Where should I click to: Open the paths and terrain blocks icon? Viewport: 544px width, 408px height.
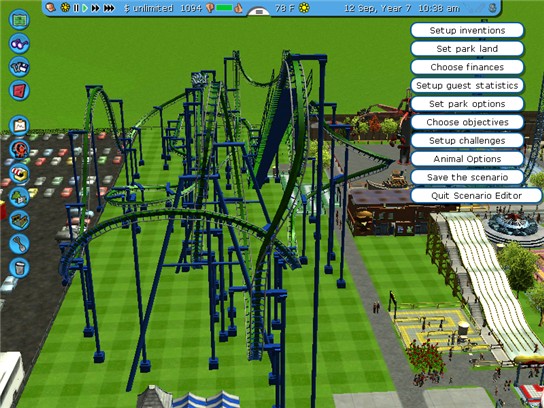click(19, 220)
